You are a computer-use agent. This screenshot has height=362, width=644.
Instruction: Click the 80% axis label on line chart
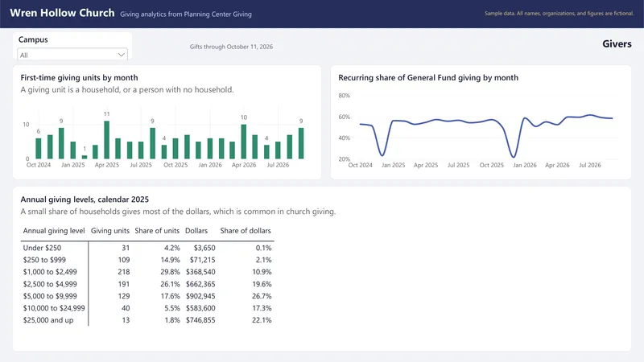click(345, 96)
